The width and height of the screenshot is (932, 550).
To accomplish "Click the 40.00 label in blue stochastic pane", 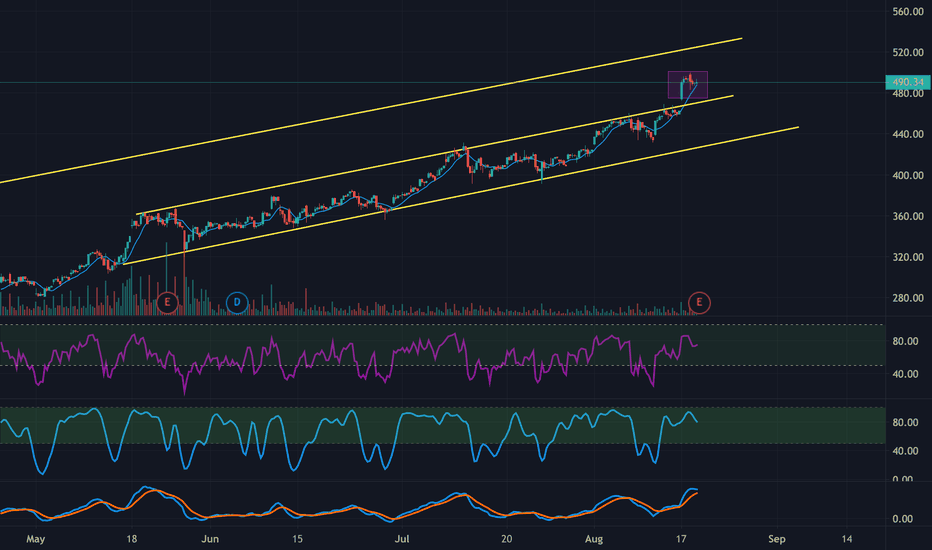I will pyautogui.click(x=905, y=451).
